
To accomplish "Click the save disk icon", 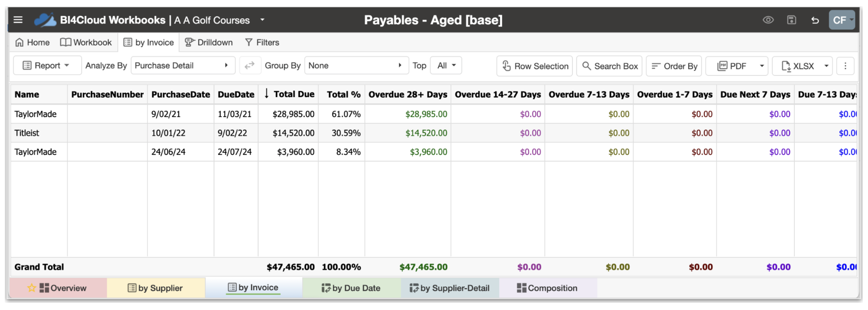I will point(792,20).
